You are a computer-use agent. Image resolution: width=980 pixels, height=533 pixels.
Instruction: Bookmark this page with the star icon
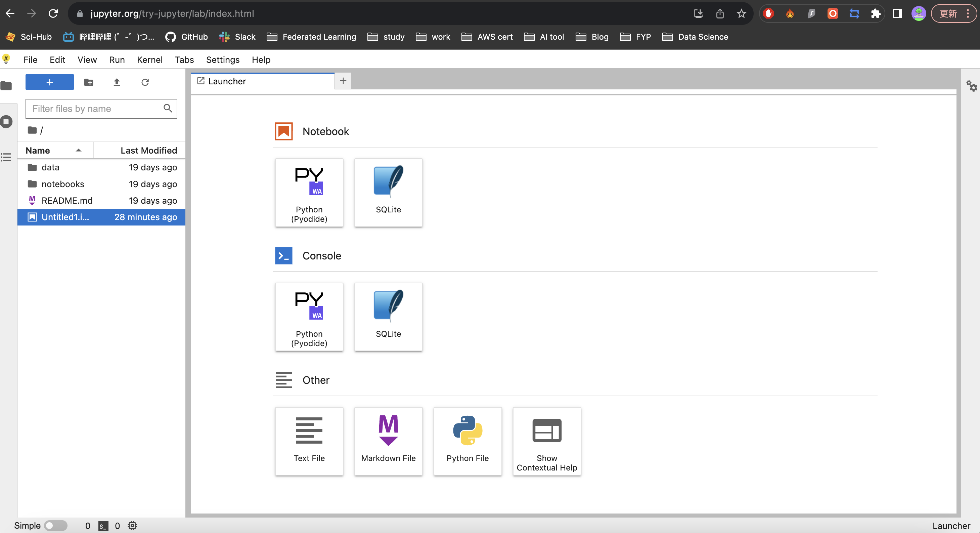(741, 14)
